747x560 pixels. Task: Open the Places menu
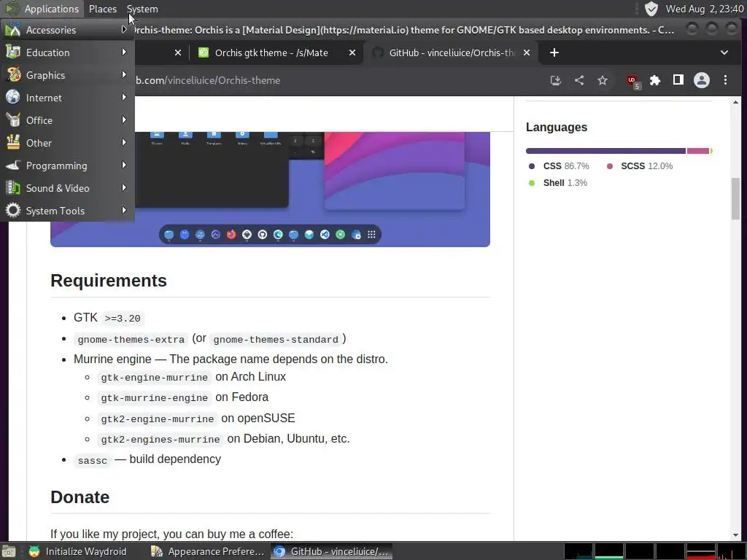[x=102, y=9]
